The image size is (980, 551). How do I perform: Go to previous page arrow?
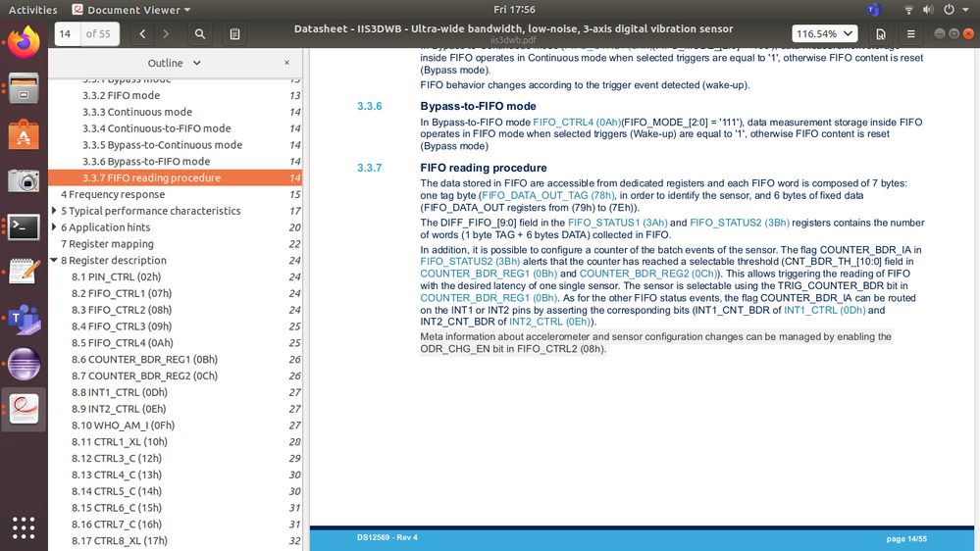[142, 33]
